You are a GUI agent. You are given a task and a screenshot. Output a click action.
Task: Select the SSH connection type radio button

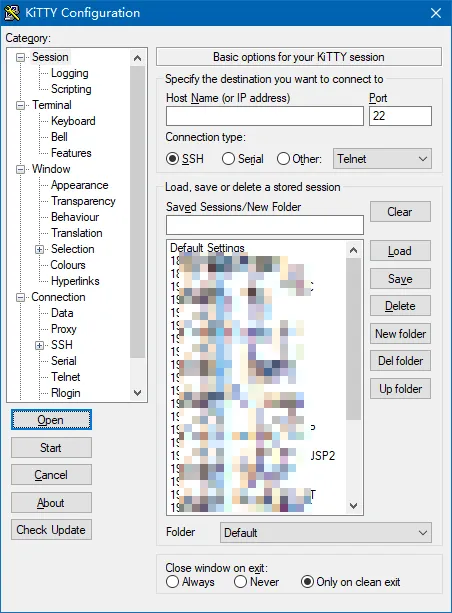tap(172, 159)
